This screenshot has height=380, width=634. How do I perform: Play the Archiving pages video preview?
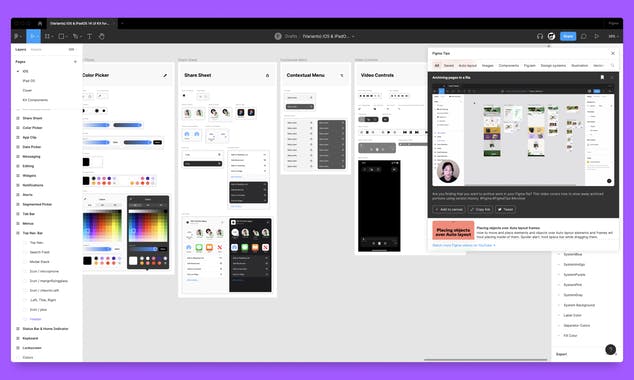(523, 135)
